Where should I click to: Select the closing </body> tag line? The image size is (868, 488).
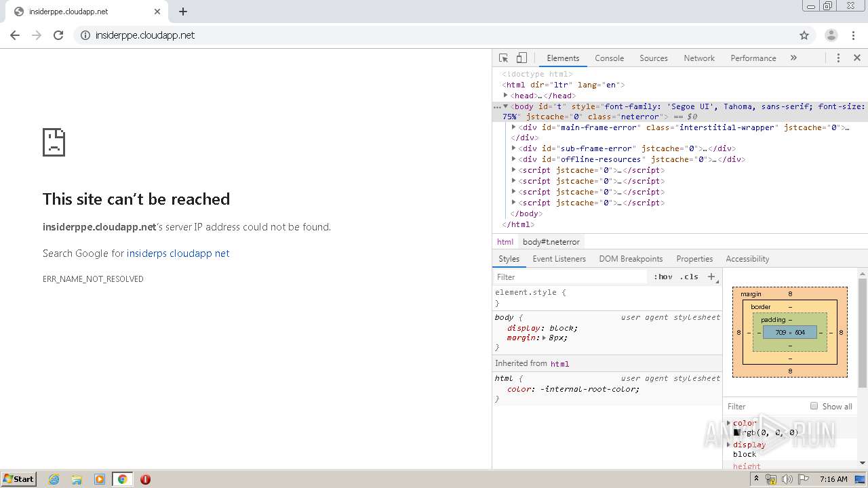[526, 213]
